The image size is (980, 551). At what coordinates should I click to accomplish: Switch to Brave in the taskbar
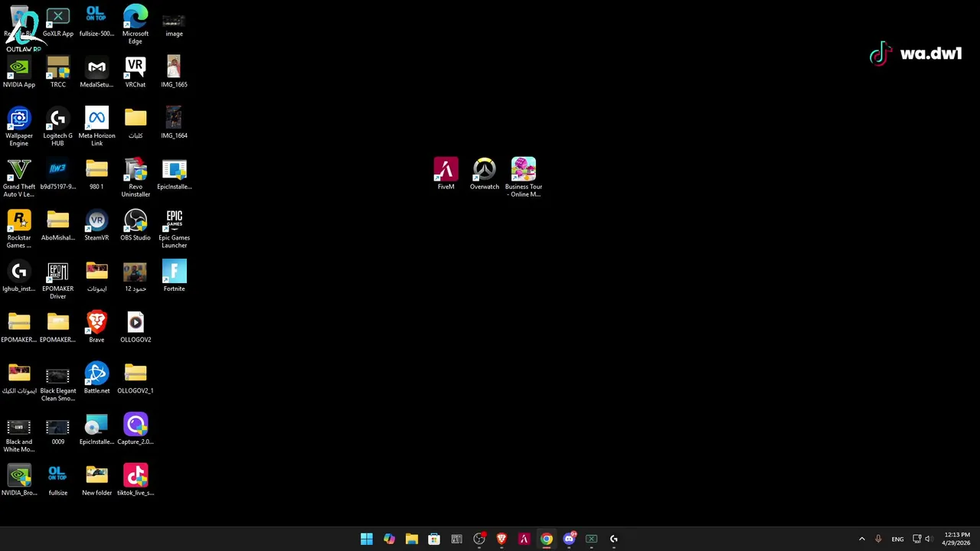pyautogui.click(x=501, y=539)
